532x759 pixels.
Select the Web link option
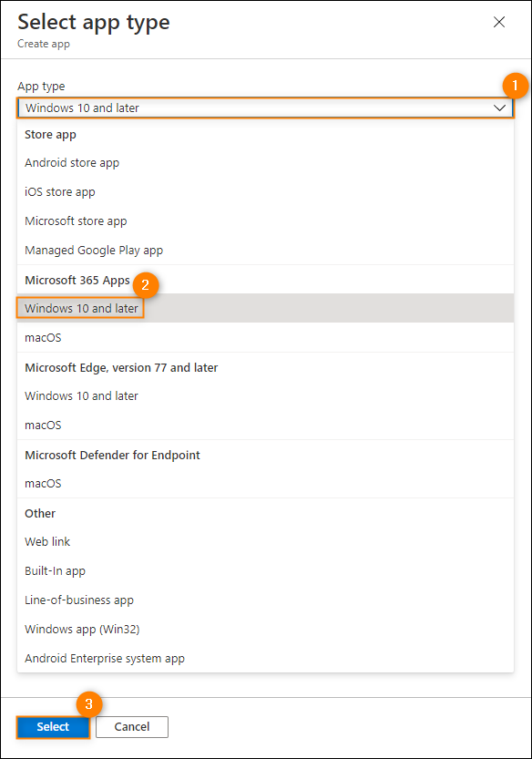coord(265,541)
